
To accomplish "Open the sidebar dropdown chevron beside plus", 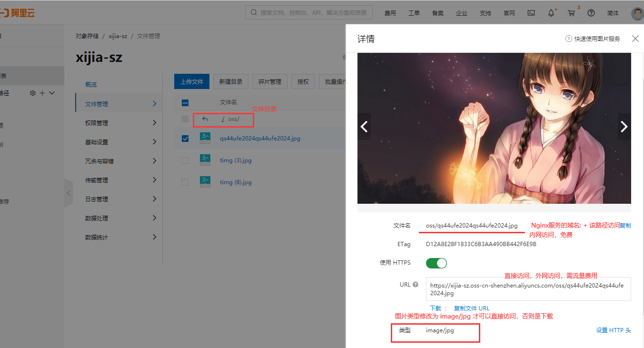I will [x=52, y=93].
